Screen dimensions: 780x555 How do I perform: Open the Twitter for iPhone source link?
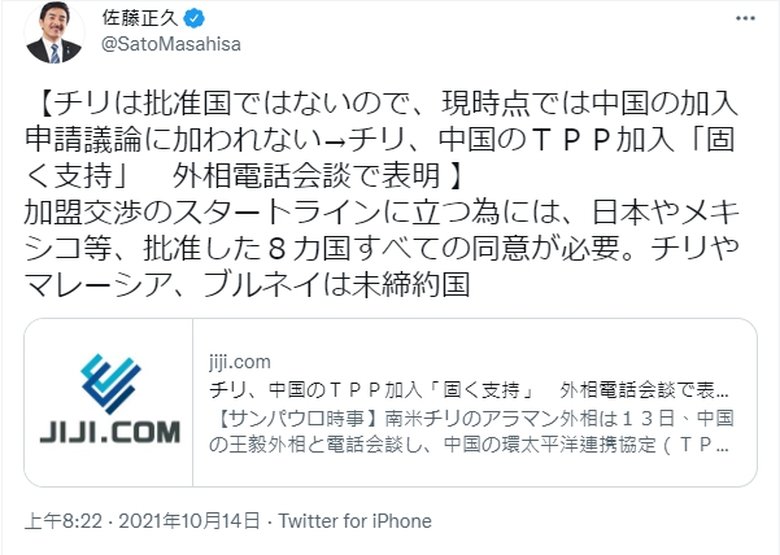[x=355, y=521]
